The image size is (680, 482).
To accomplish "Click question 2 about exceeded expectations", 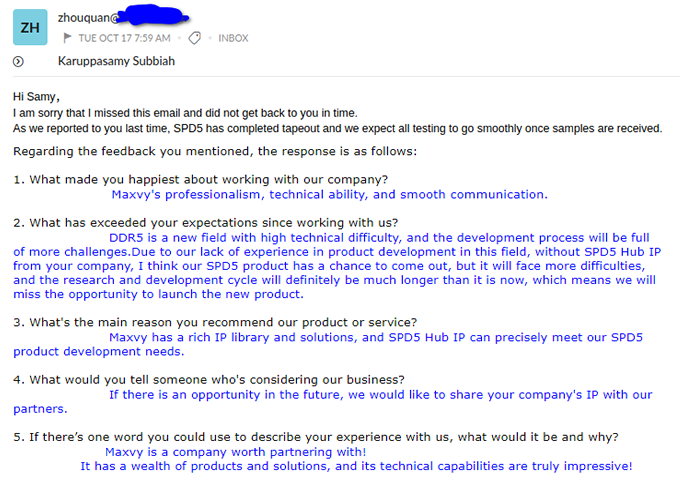I will click(206, 223).
